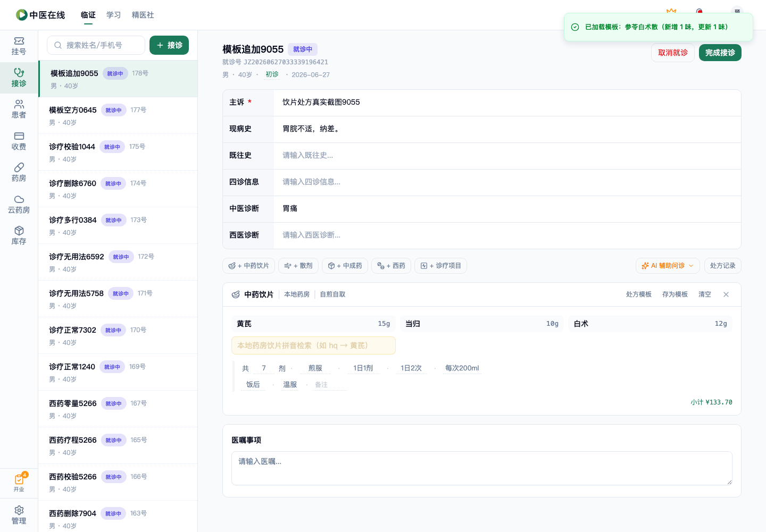Click the 医嘱事项 textarea

[x=482, y=468]
